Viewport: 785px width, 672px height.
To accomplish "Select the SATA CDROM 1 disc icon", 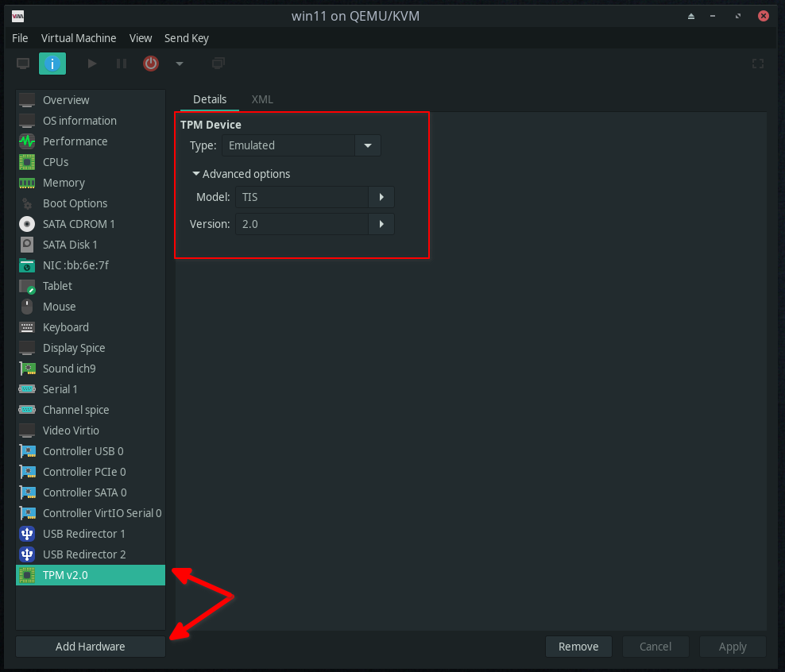I will coord(27,224).
